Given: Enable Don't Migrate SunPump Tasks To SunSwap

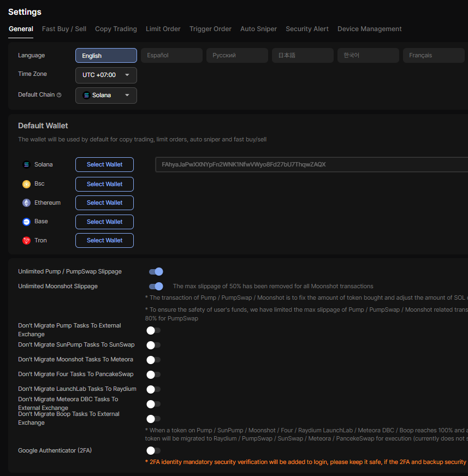Looking at the screenshot, I should click(153, 345).
